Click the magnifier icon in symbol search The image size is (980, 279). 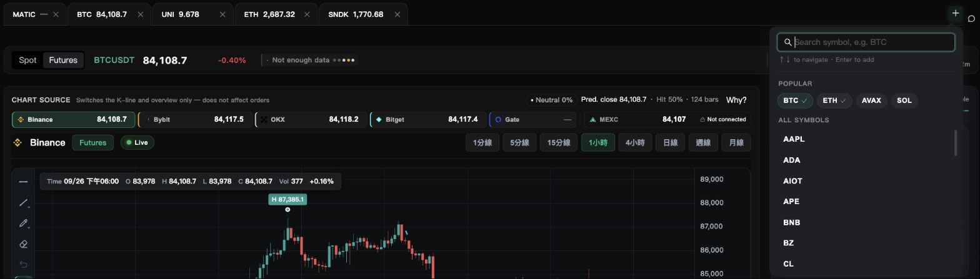click(787, 42)
